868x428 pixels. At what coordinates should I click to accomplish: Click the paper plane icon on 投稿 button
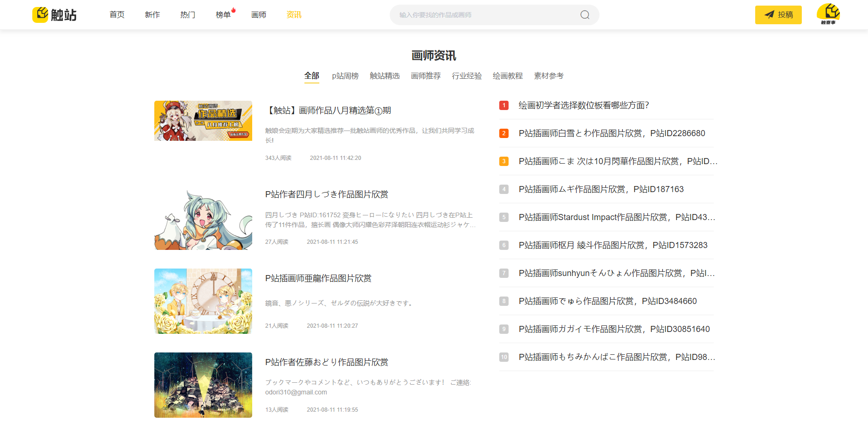769,14
